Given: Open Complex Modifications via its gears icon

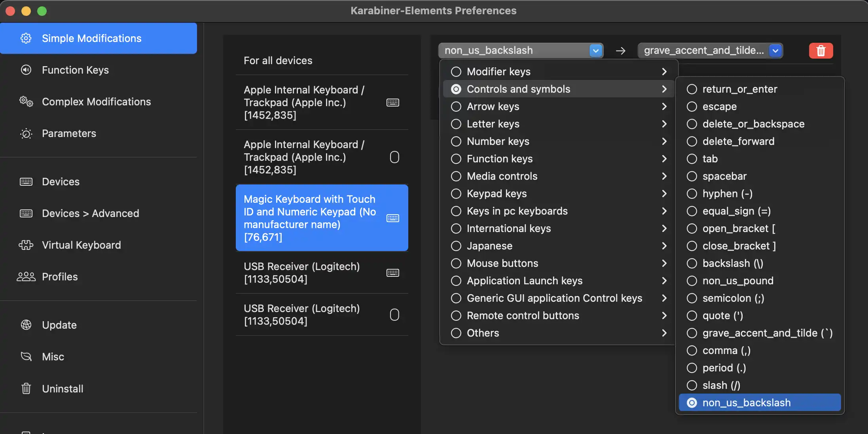Looking at the screenshot, I should (x=26, y=102).
